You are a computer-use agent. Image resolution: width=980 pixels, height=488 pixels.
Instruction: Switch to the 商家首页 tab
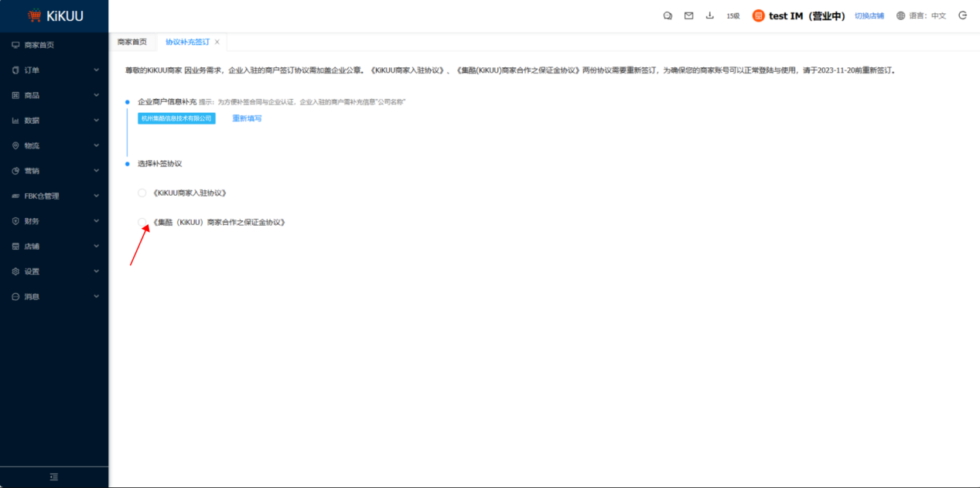[x=132, y=42]
